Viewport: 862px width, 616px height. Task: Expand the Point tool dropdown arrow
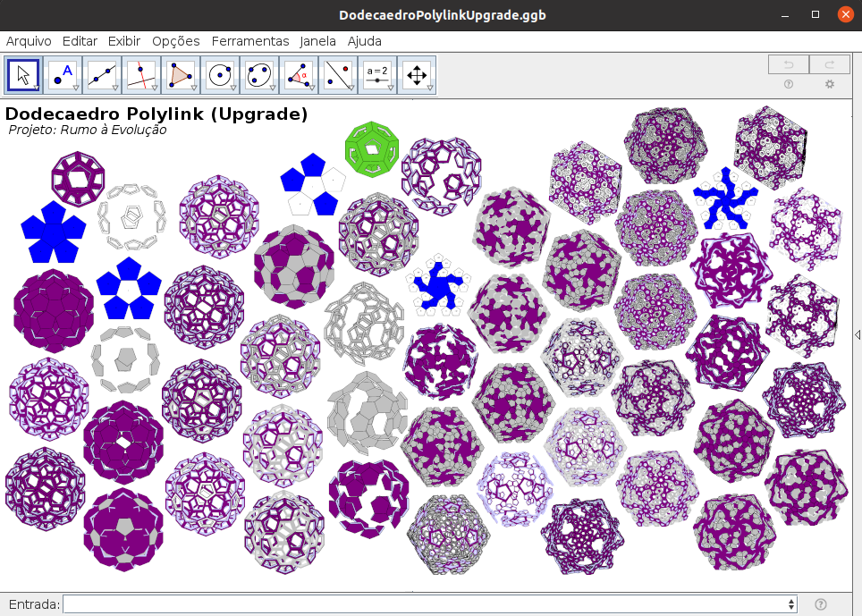pyautogui.click(x=76, y=88)
